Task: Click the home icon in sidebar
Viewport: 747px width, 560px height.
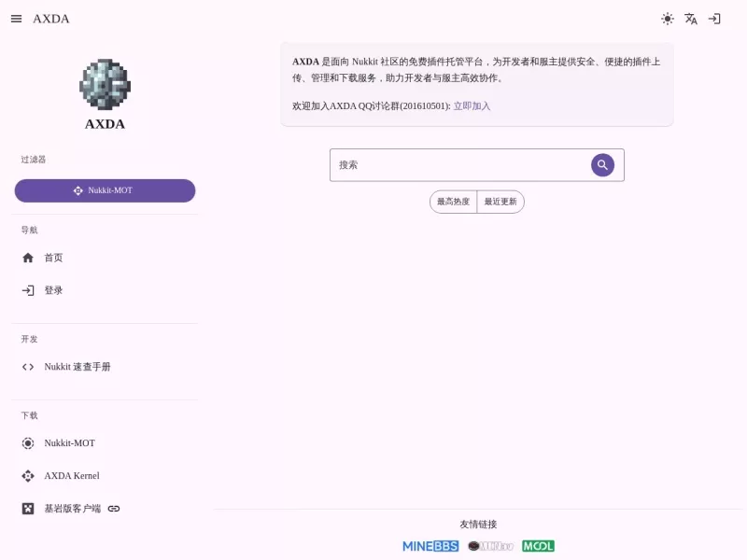Action: click(28, 258)
